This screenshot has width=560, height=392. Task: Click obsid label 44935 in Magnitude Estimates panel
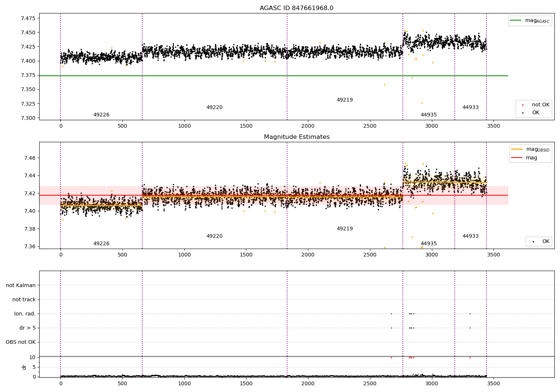pos(429,244)
